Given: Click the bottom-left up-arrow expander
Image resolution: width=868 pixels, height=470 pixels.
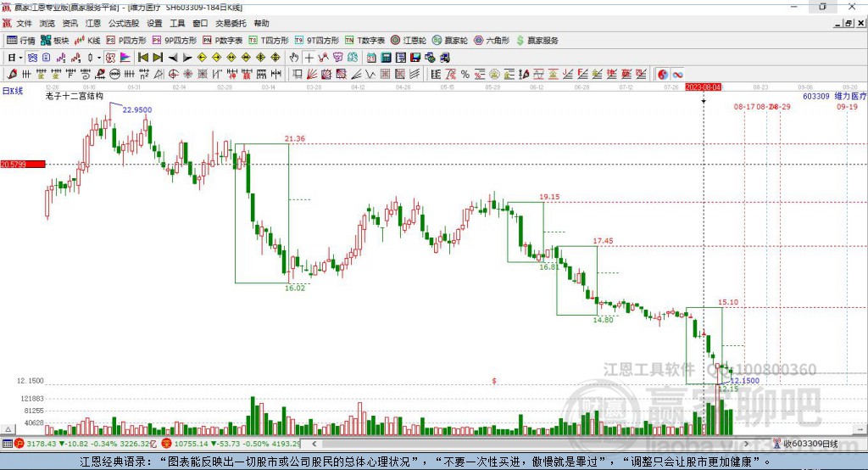Looking at the screenshot, I should pos(8,429).
